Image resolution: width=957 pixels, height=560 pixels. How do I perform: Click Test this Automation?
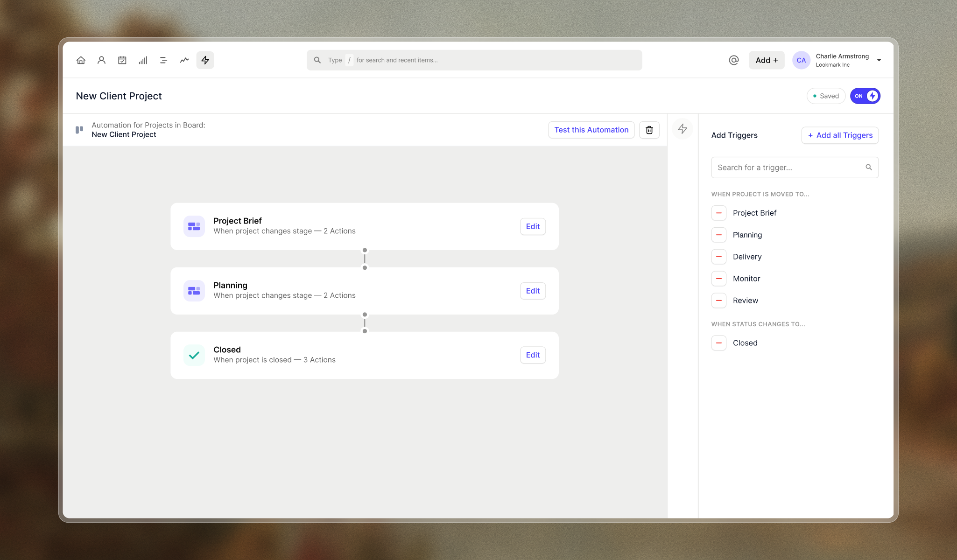tap(591, 130)
